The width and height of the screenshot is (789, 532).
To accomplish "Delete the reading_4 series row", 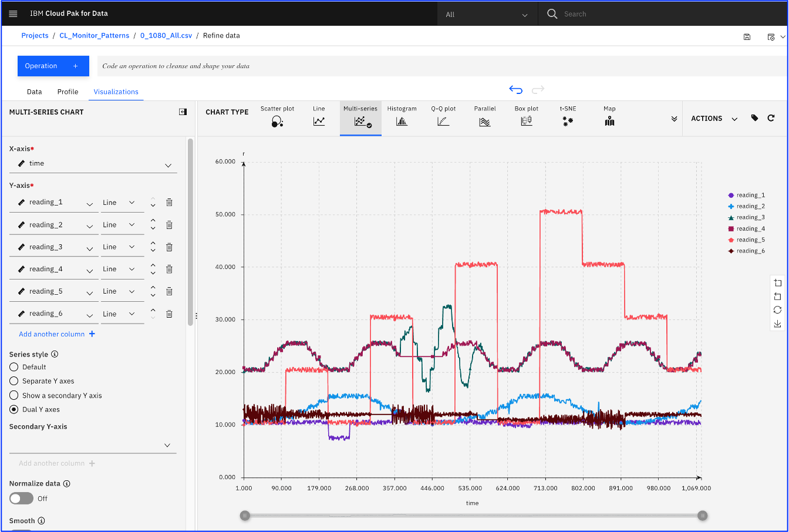I will click(x=169, y=269).
